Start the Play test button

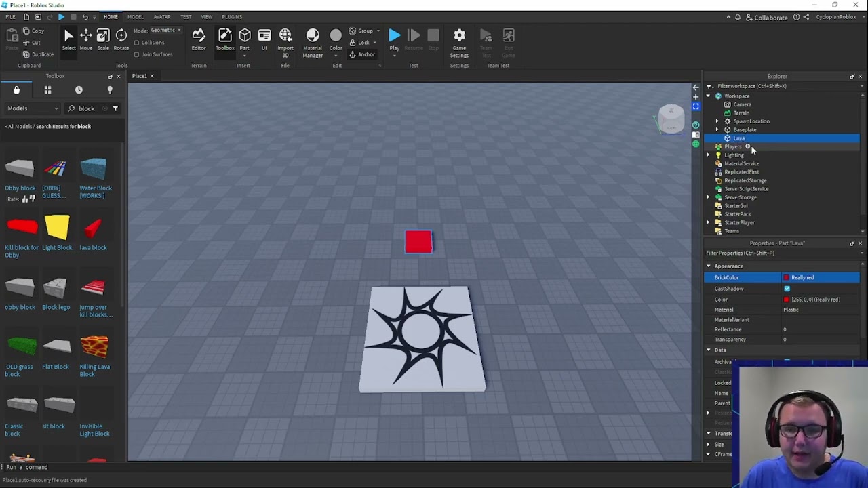pyautogui.click(x=394, y=39)
